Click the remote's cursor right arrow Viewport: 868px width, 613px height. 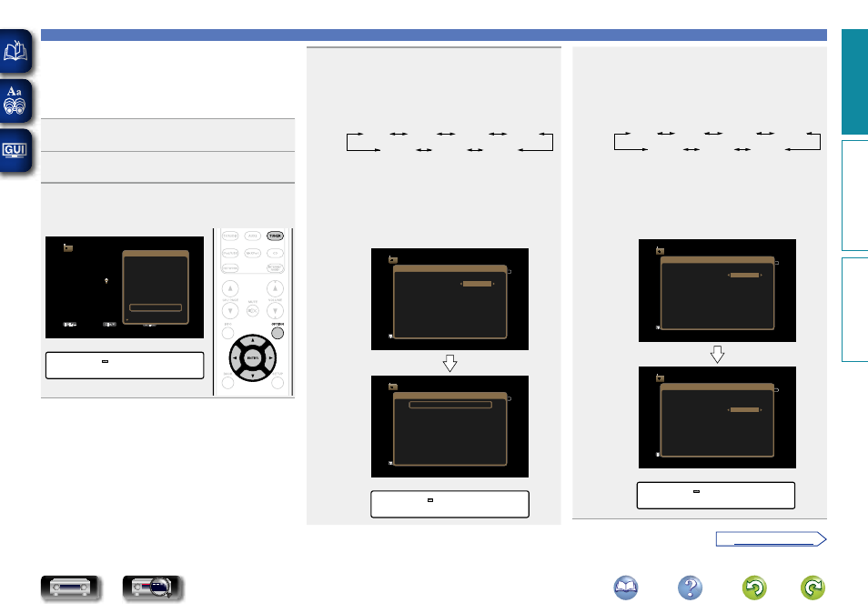[270, 358]
